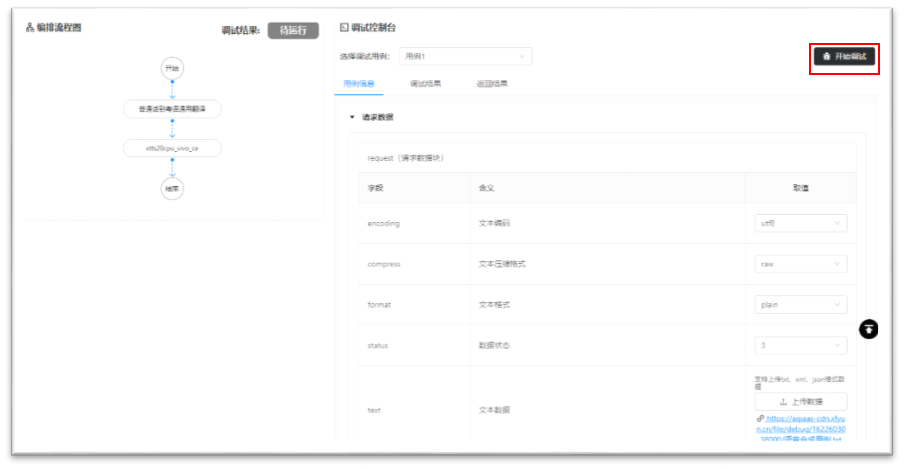Open the compress raw dropdown
Image resolution: width=904 pixels, height=469 pixels.
[x=800, y=264]
